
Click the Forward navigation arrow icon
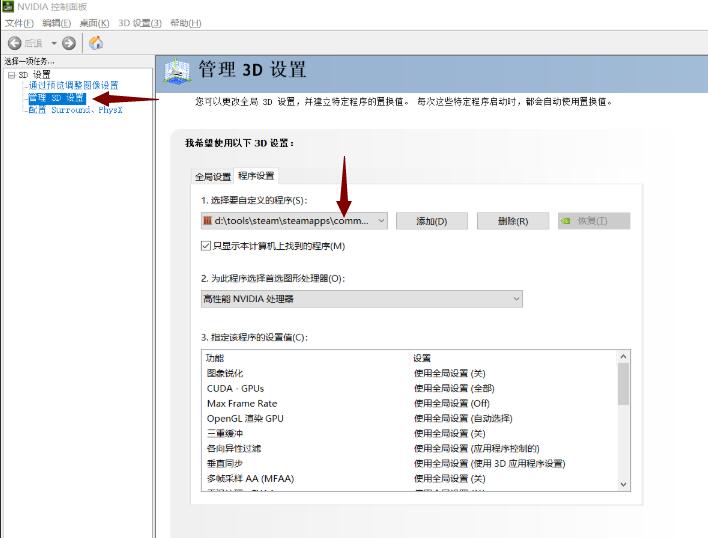68,43
